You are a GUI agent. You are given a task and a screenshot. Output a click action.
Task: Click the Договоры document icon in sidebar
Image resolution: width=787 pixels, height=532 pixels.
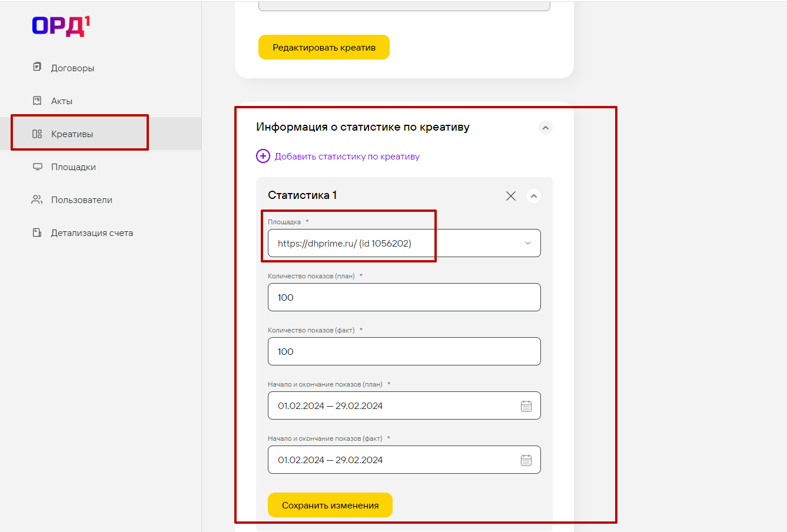37,67
